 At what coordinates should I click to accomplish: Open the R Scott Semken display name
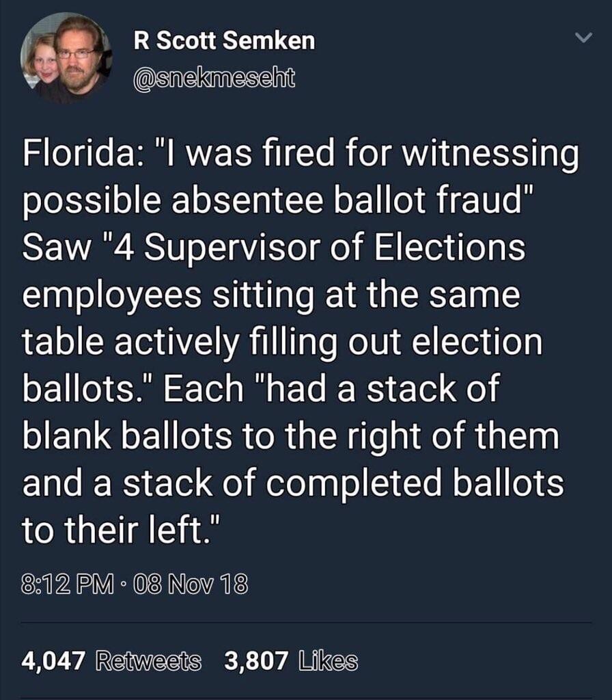pyautogui.click(x=225, y=42)
